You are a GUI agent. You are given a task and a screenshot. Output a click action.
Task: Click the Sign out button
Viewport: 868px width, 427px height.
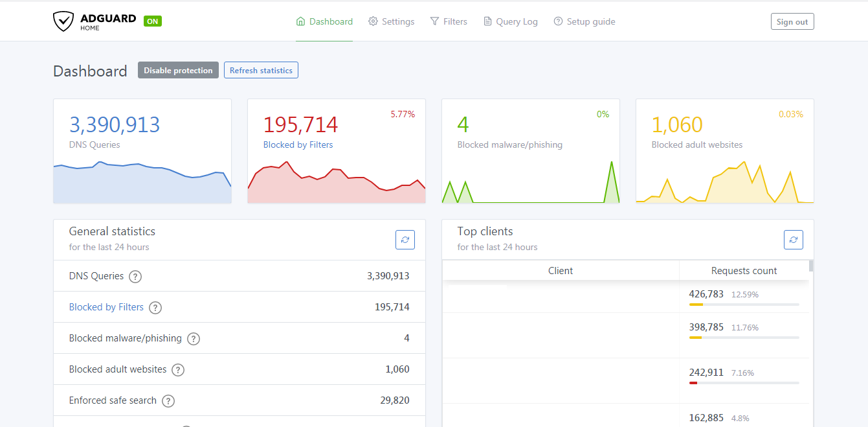(792, 21)
